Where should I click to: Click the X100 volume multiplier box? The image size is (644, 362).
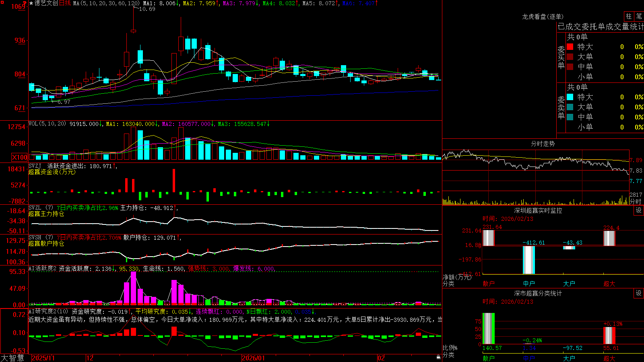click(20, 157)
